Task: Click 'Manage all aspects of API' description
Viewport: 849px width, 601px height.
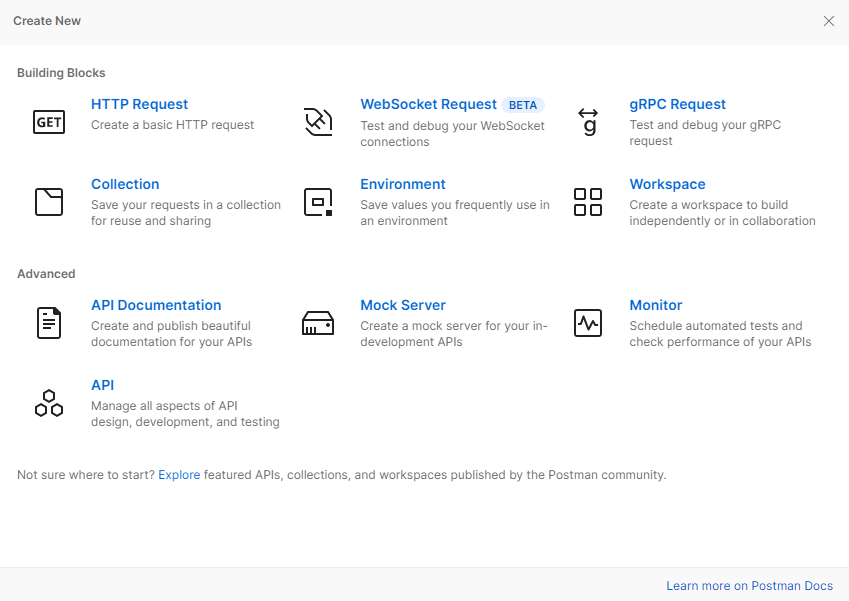Action: (185, 414)
